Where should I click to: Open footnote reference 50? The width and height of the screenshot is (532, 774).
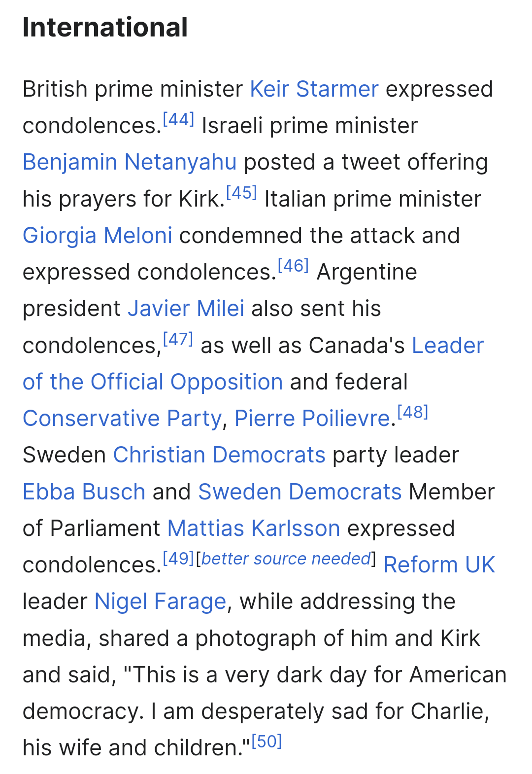click(266, 741)
